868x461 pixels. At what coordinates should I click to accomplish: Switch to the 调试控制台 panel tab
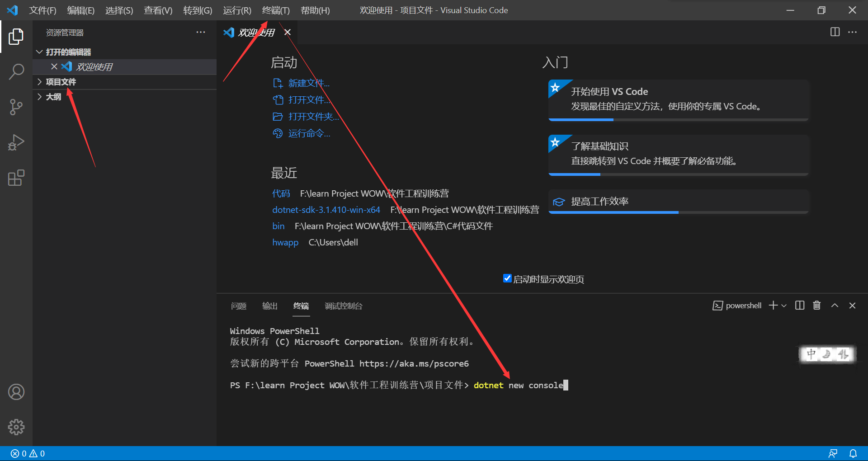point(344,306)
